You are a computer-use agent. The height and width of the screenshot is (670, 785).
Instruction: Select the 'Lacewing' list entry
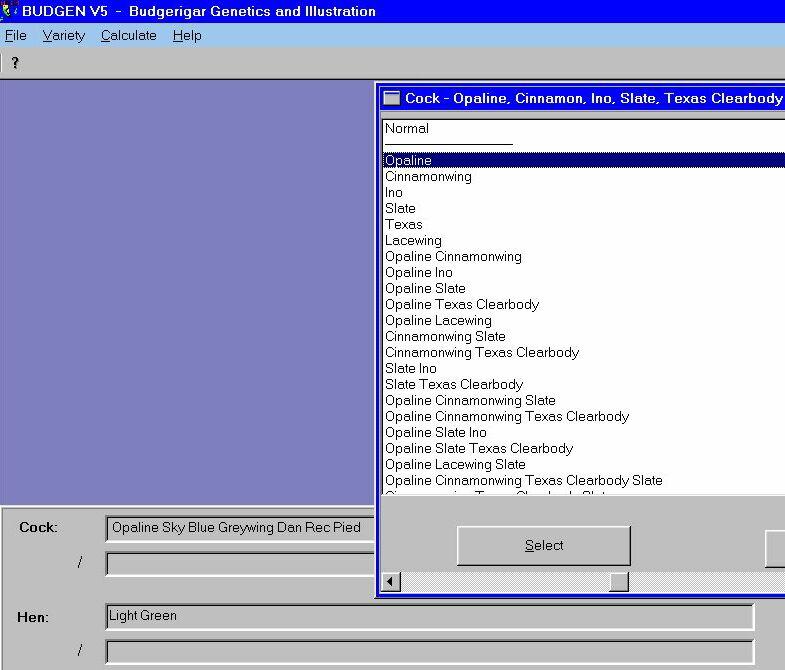coord(584,240)
